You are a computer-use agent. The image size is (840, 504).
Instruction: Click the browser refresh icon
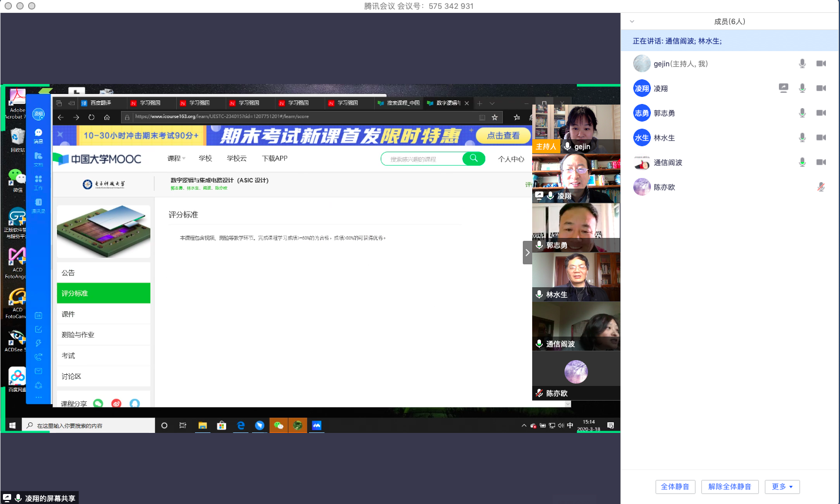(92, 117)
